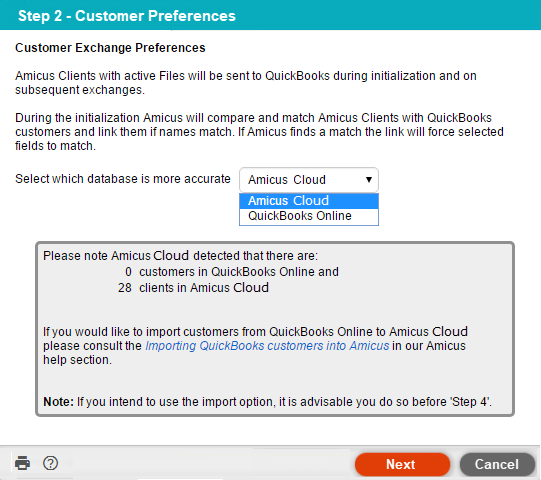Select highlighted Amicus Cloud list option
This screenshot has width=541, height=480.
point(309,201)
